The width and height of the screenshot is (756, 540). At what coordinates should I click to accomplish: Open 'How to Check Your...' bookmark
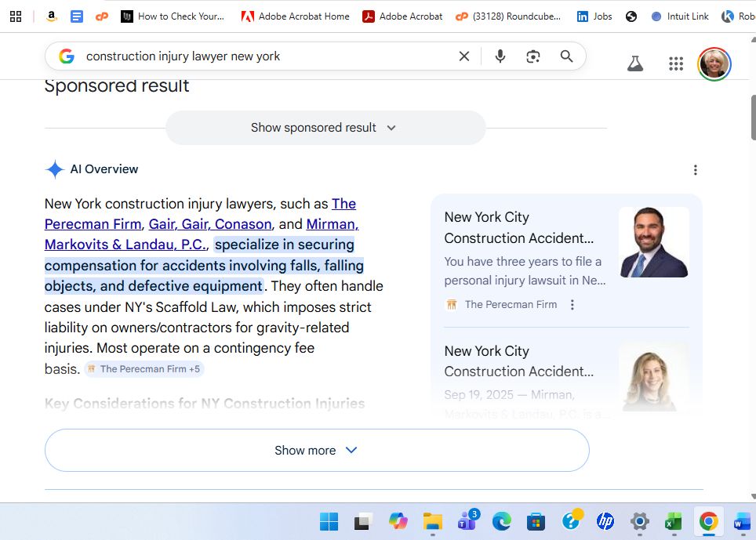(x=173, y=16)
